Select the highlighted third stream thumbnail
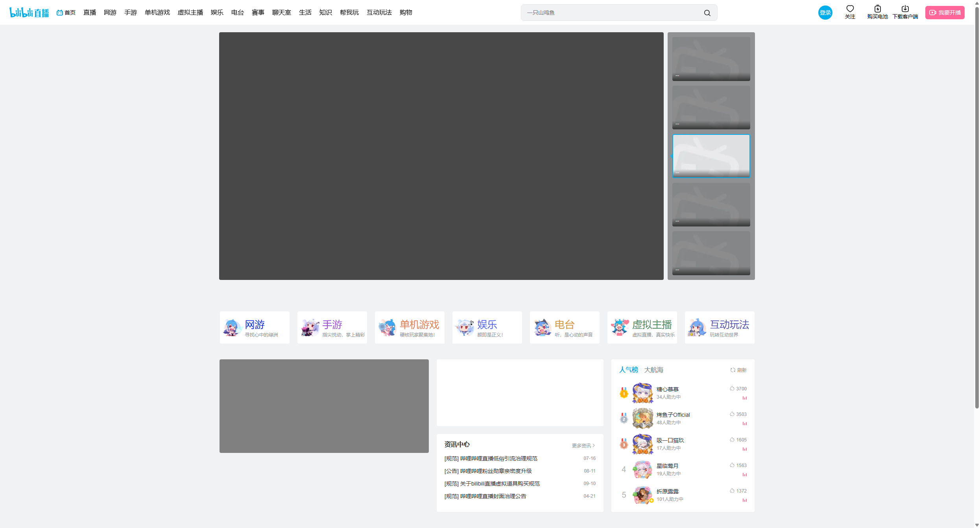The width and height of the screenshot is (980, 528). point(711,156)
